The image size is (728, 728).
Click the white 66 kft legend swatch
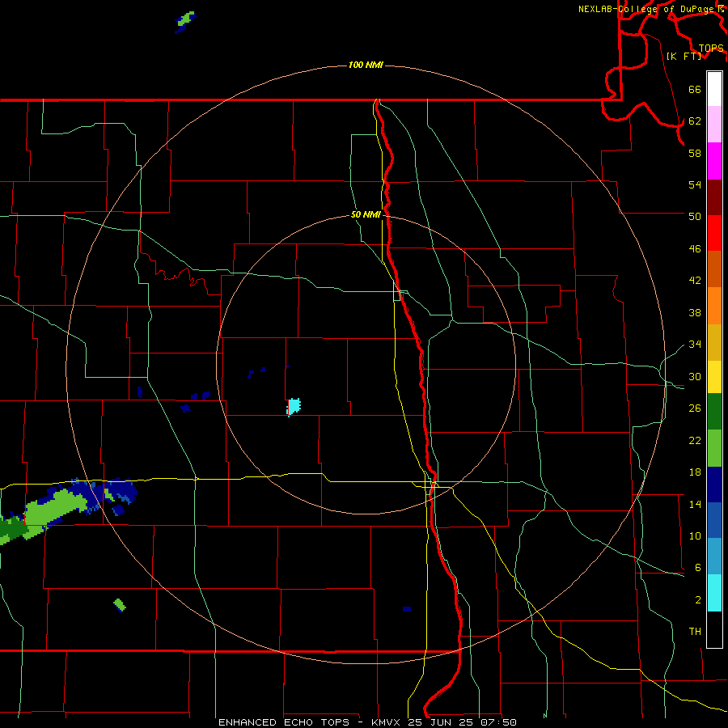tap(714, 89)
